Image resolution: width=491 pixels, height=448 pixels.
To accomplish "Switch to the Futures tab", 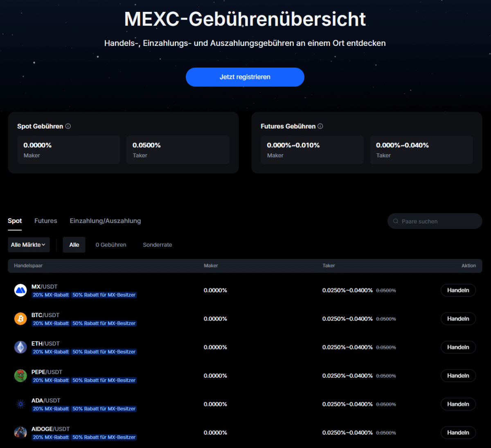I will click(x=45, y=221).
